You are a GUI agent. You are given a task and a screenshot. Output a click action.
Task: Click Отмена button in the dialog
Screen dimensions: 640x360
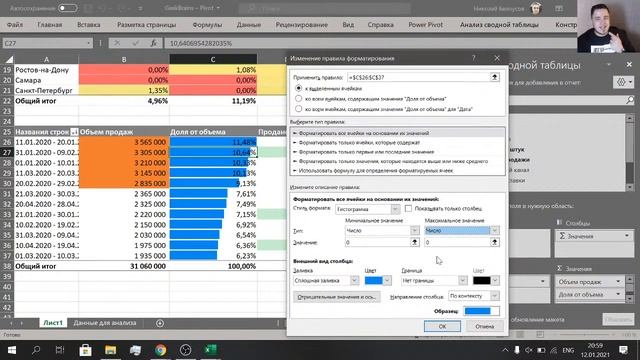coord(484,326)
